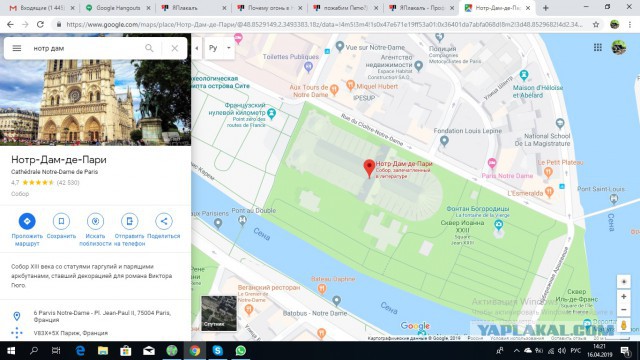Click the Fondation Louis Lepine marker
640x360 pixels.
click(444, 141)
